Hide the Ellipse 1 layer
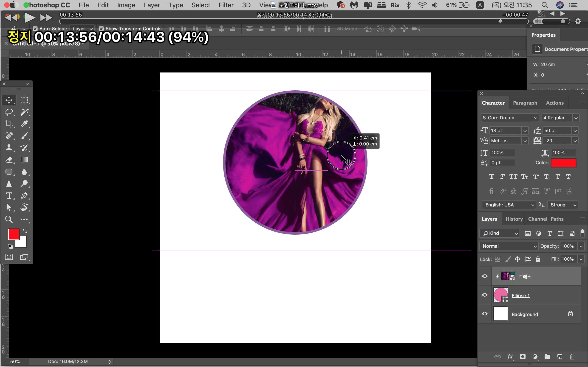The height and width of the screenshot is (367, 588). pyautogui.click(x=484, y=295)
